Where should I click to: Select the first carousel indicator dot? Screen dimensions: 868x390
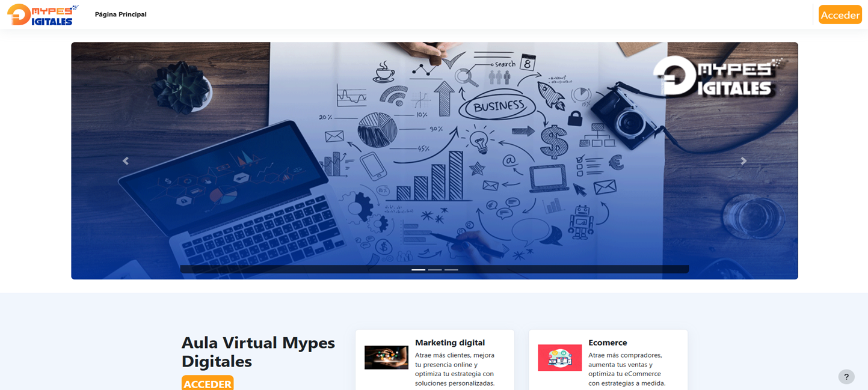click(419, 270)
